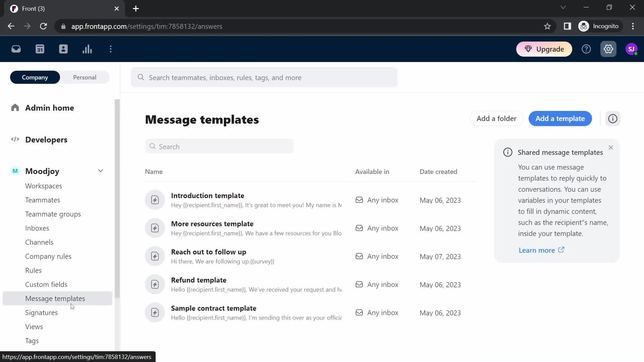Click Add a folder button
644x362 pixels.
coord(496,118)
